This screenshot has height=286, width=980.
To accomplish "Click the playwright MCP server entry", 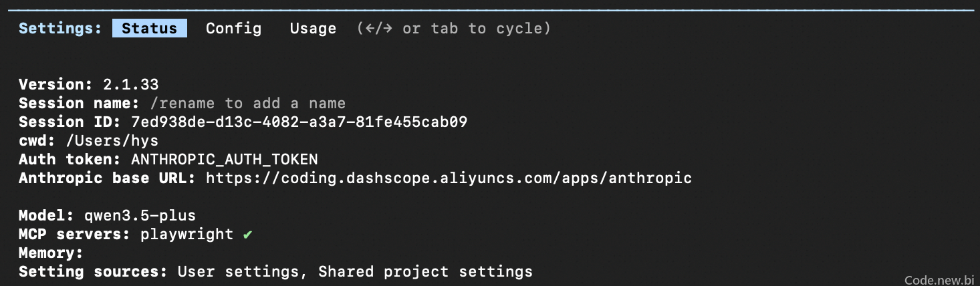I will (187, 235).
